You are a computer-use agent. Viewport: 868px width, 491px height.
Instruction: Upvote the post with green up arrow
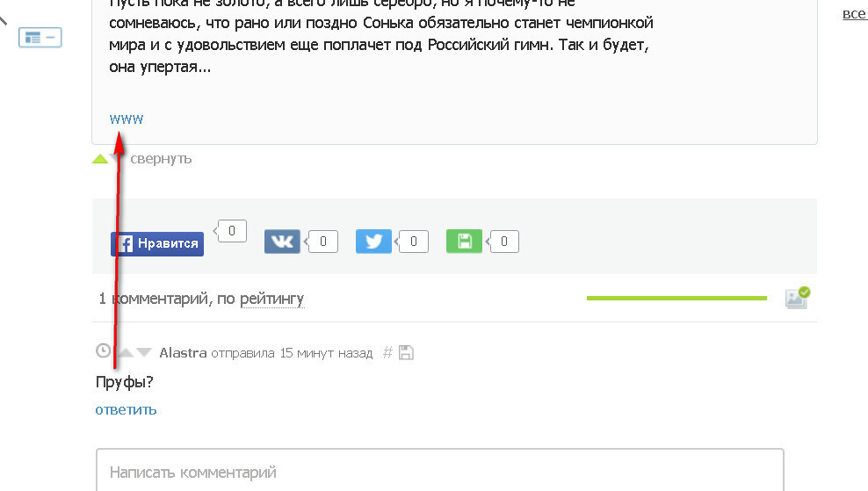tap(100, 159)
